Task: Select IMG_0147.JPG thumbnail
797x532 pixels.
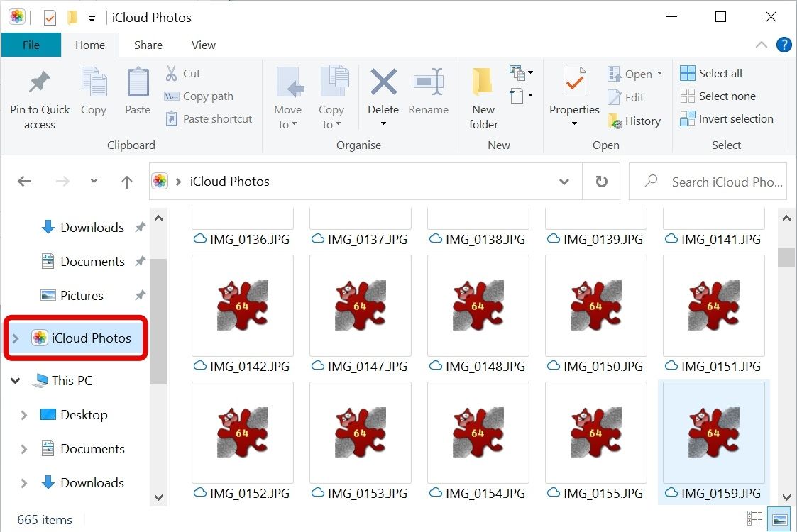Action: 361,306
